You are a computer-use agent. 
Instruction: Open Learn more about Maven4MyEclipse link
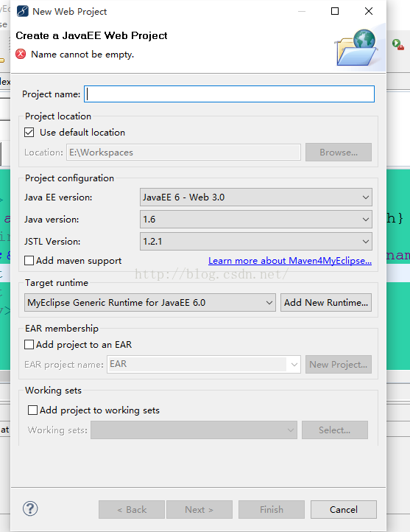click(290, 261)
